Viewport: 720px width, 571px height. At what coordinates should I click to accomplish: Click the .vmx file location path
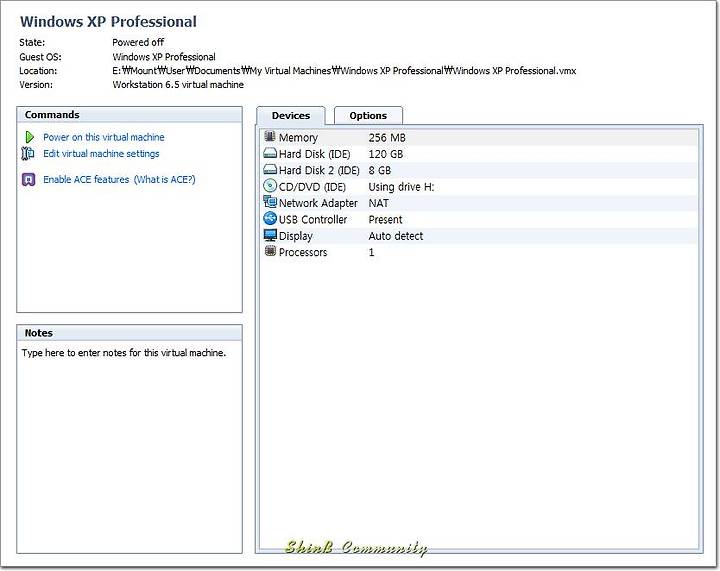coord(344,71)
